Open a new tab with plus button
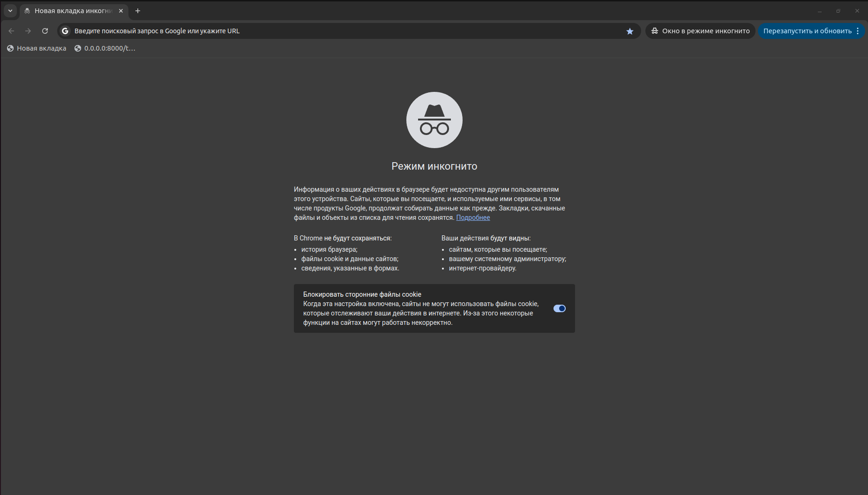Image resolution: width=868 pixels, height=495 pixels. (x=138, y=11)
